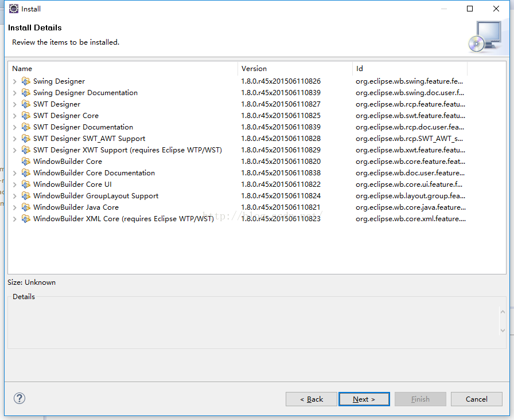The width and height of the screenshot is (514, 420).
Task: Sort by the Version column header
Action: point(295,68)
